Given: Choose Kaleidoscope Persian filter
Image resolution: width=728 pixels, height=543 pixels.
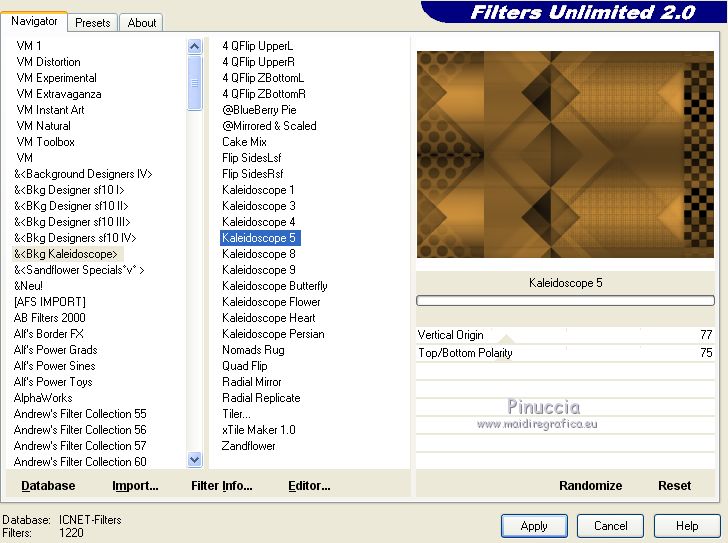Looking at the screenshot, I should click(x=273, y=334).
